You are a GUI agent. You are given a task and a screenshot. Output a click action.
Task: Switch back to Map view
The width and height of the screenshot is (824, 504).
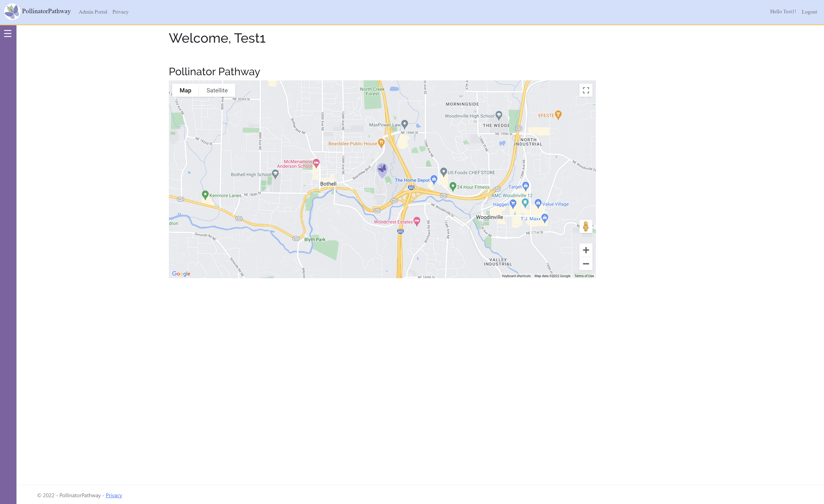click(x=185, y=90)
